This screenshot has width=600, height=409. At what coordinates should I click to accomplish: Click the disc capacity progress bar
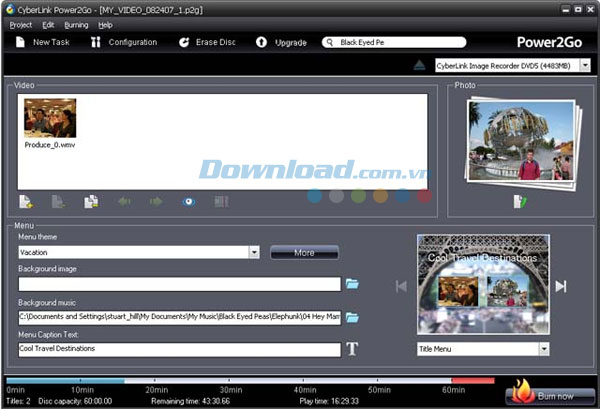pos(250,380)
